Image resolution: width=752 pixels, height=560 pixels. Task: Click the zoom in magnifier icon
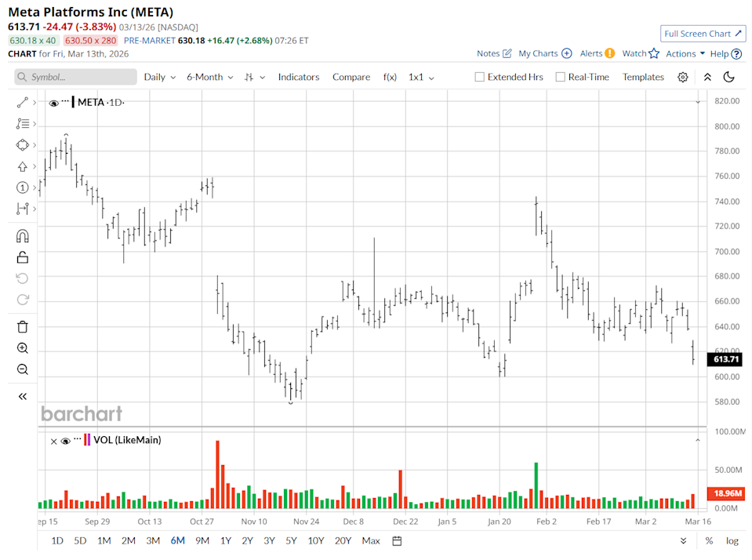pyautogui.click(x=22, y=348)
